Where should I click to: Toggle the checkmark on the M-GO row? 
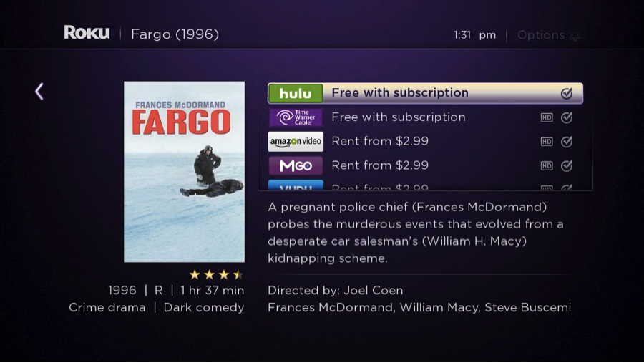coord(567,165)
